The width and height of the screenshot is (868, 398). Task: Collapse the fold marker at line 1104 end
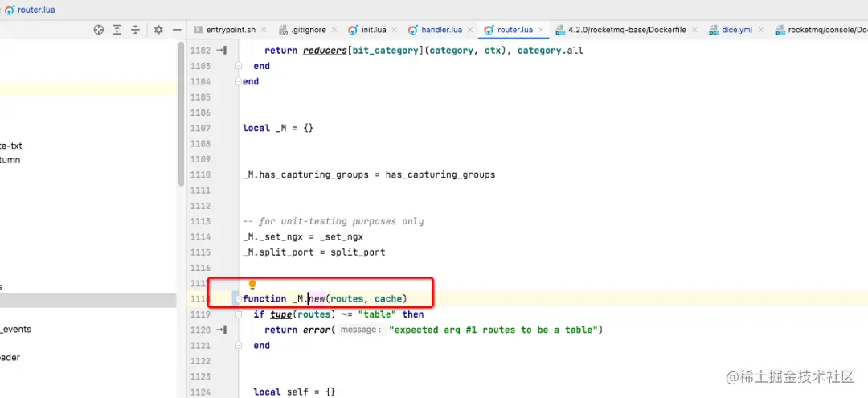tap(239, 81)
